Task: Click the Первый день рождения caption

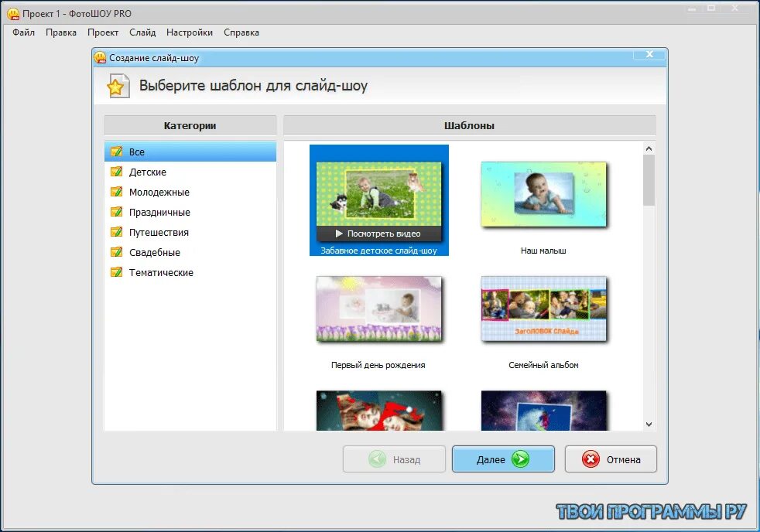Action: pyautogui.click(x=378, y=365)
